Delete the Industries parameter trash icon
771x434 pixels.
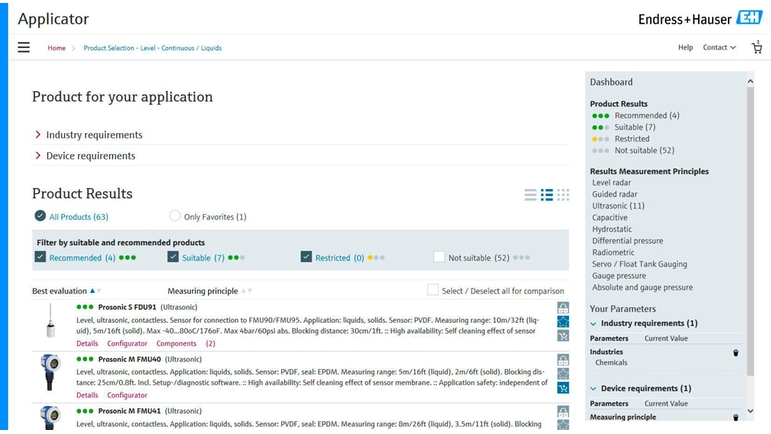click(736, 353)
